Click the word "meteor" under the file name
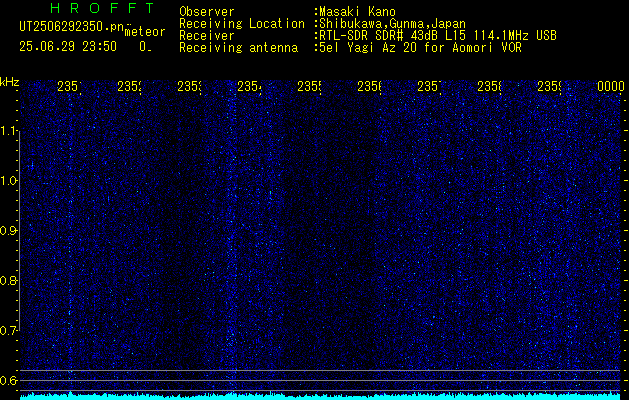This screenshot has height=400, width=629. (145, 32)
